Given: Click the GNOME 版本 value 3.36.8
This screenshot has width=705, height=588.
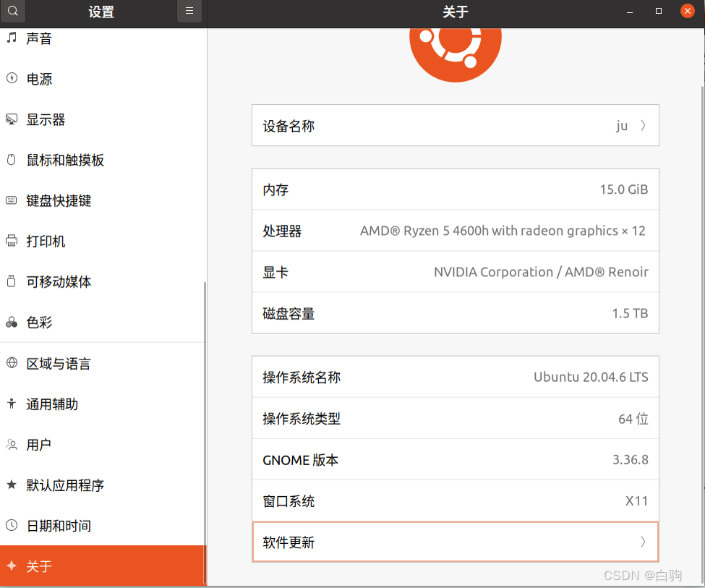Looking at the screenshot, I should (631, 460).
